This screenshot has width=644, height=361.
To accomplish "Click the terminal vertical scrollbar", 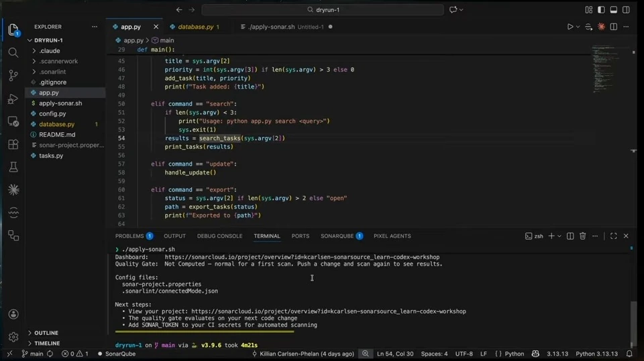I will pyautogui.click(x=633, y=323).
